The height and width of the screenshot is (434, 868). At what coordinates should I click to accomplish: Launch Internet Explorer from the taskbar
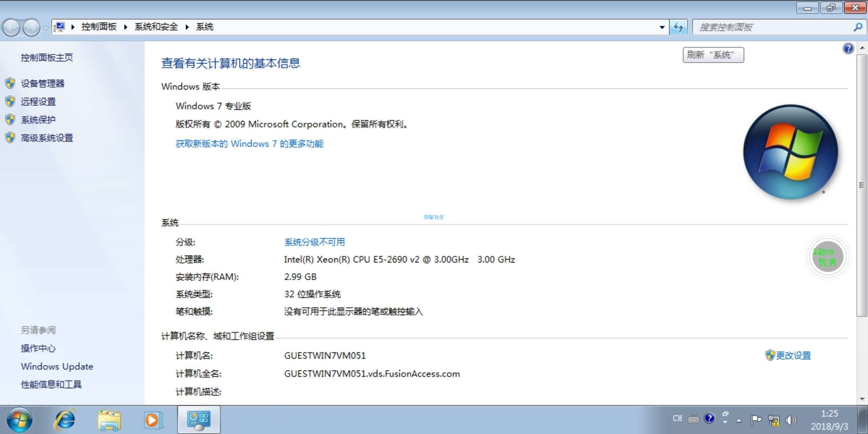click(65, 420)
